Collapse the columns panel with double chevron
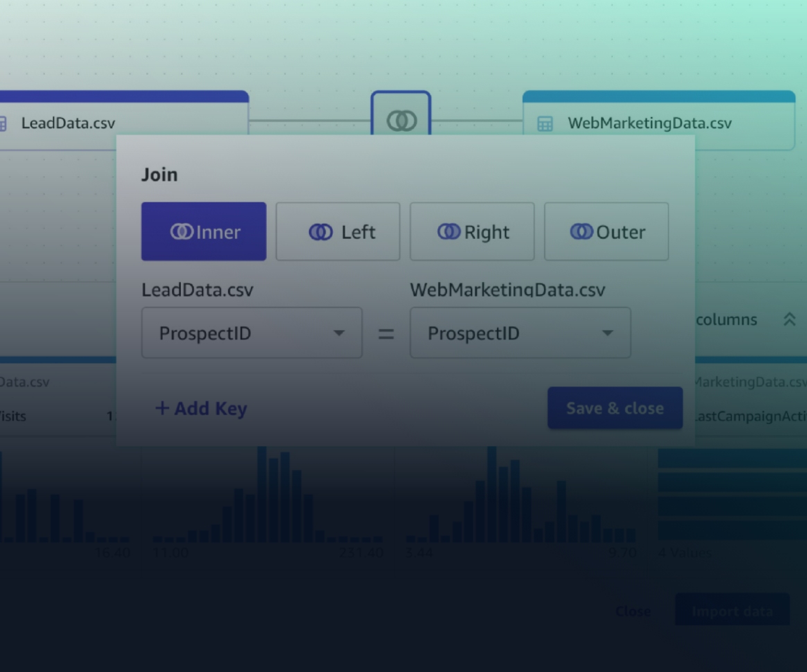 790,319
